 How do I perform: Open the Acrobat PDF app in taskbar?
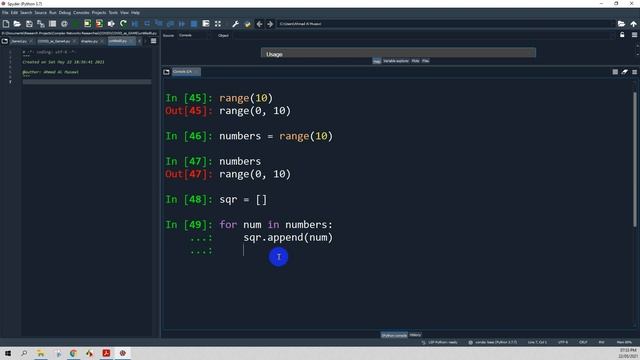click(106, 353)
